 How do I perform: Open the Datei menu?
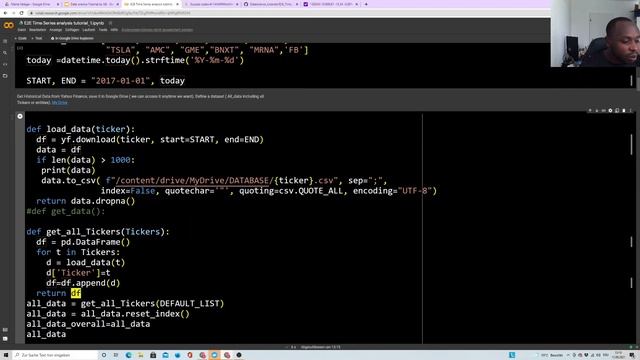(x=21, y=30)
